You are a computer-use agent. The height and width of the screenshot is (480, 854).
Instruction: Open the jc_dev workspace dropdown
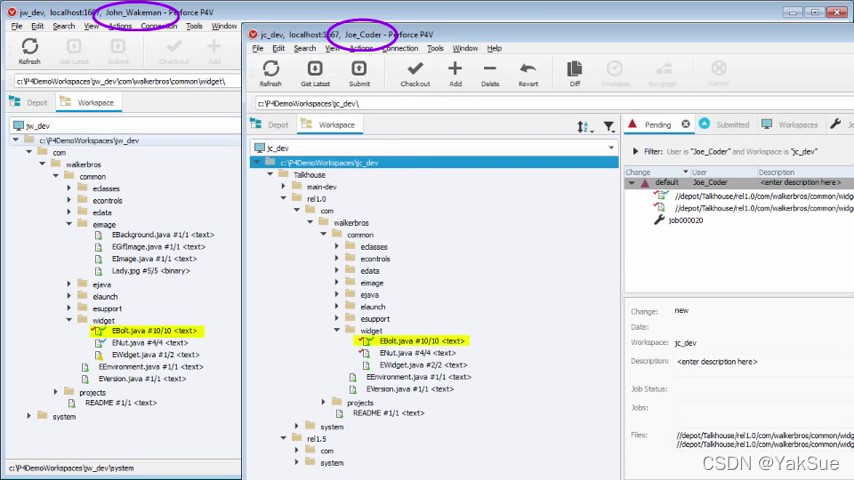pyautogui.click(x=611, y=148)
